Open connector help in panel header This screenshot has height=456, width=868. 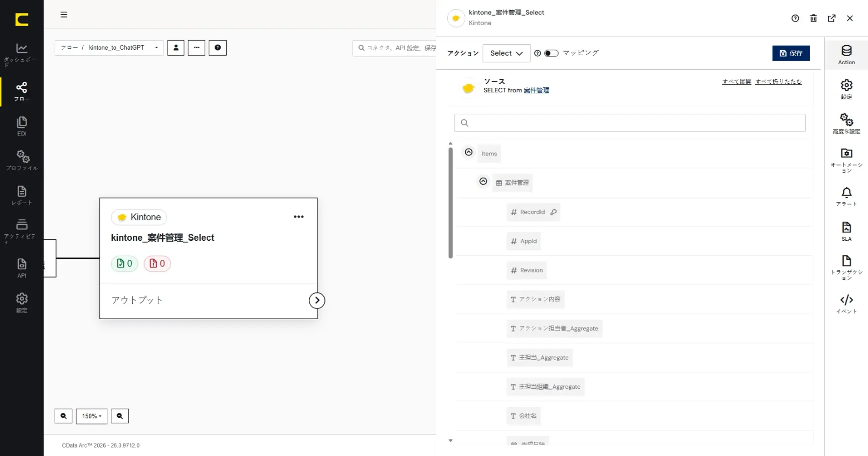coord(795,19)
